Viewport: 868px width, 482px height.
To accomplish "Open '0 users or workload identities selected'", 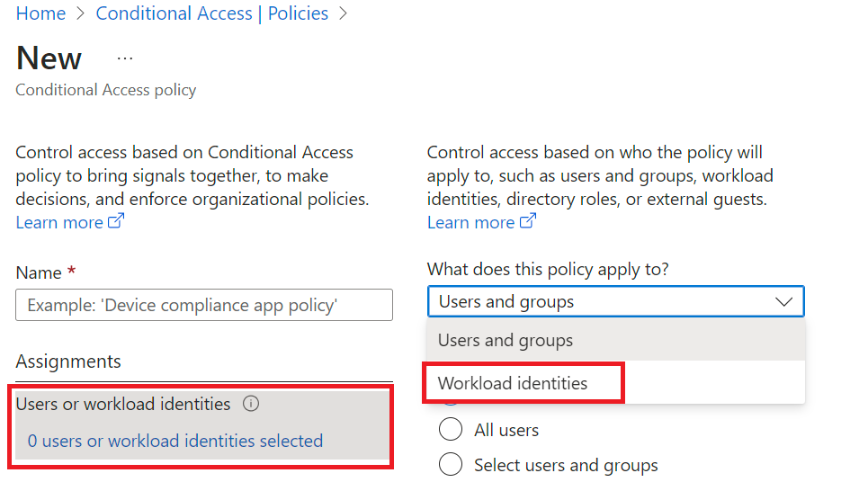I will (x=175, y=441).
